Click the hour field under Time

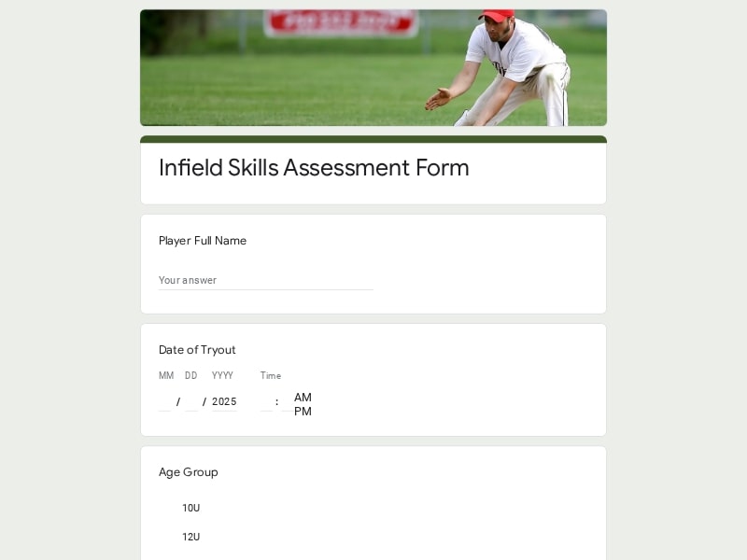click(266, 402)
